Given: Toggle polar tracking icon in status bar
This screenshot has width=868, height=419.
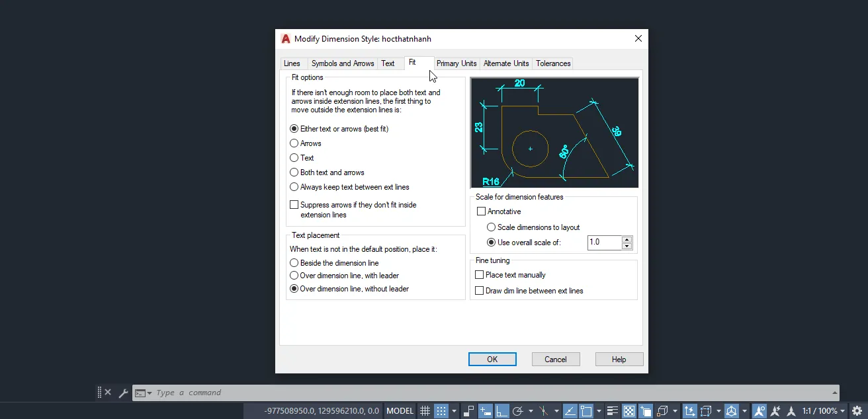Looking at the screenshot, I should [x=518, y=411].
